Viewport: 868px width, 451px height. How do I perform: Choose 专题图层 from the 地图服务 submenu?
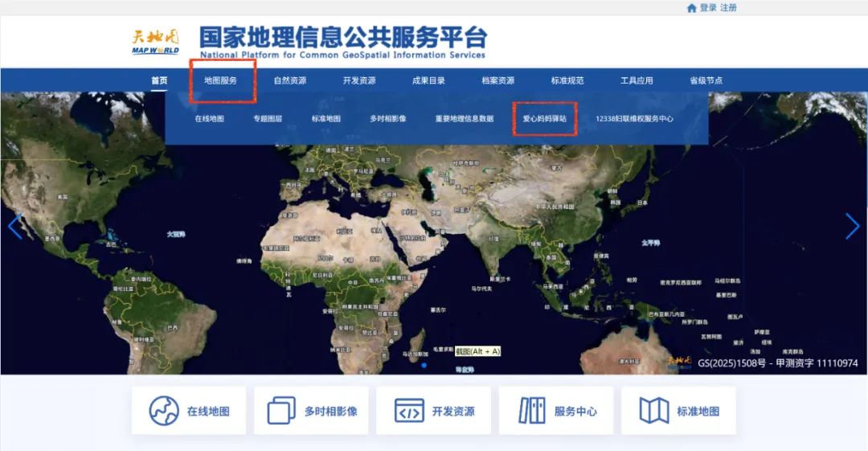coord(268,118)
